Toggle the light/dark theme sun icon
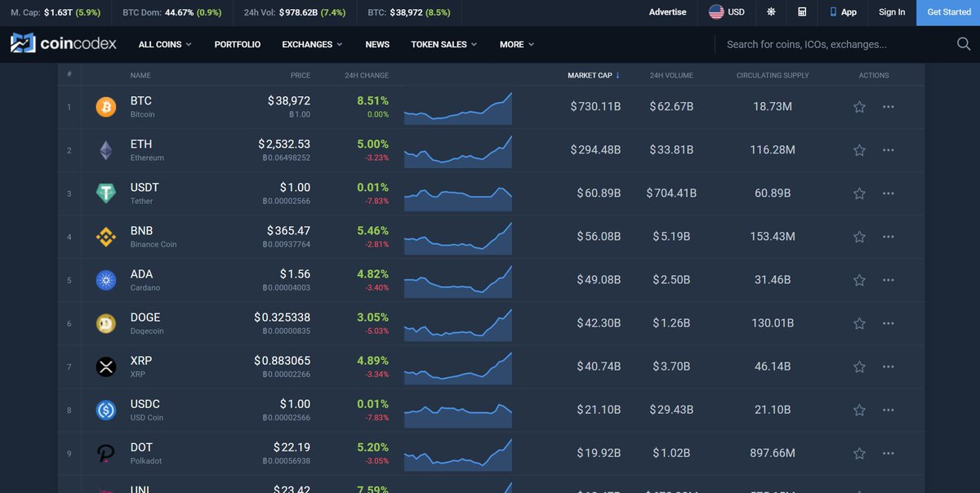Image resolution: width=980 pixels, height=493 pixels. click(x=771, y=12)
